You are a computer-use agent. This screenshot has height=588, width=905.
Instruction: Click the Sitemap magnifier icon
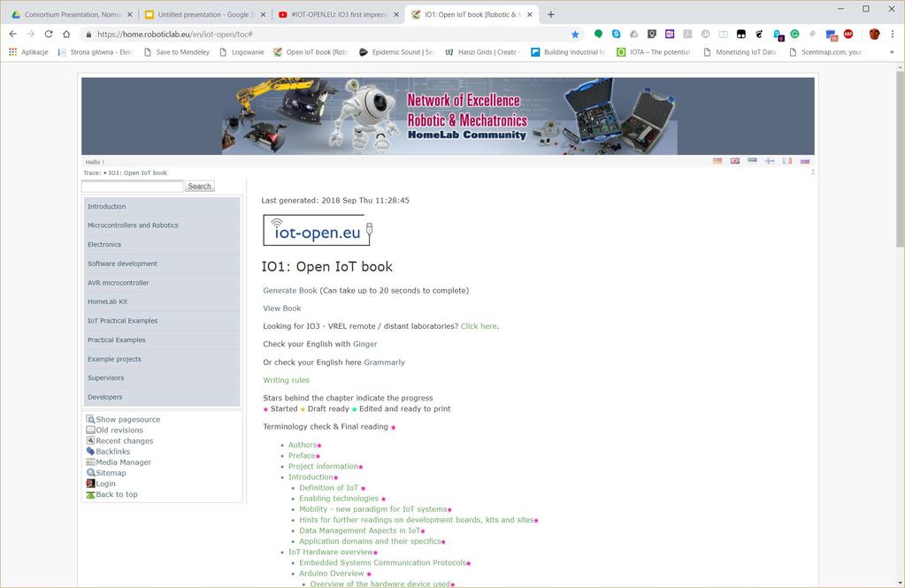(90, 472)
